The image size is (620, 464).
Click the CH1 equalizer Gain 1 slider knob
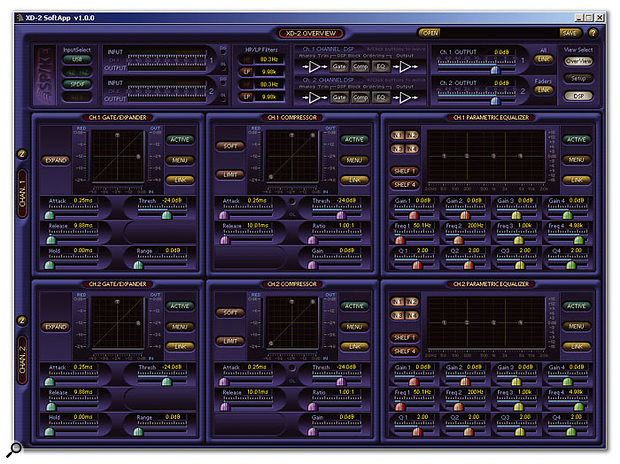coord(414,215)
